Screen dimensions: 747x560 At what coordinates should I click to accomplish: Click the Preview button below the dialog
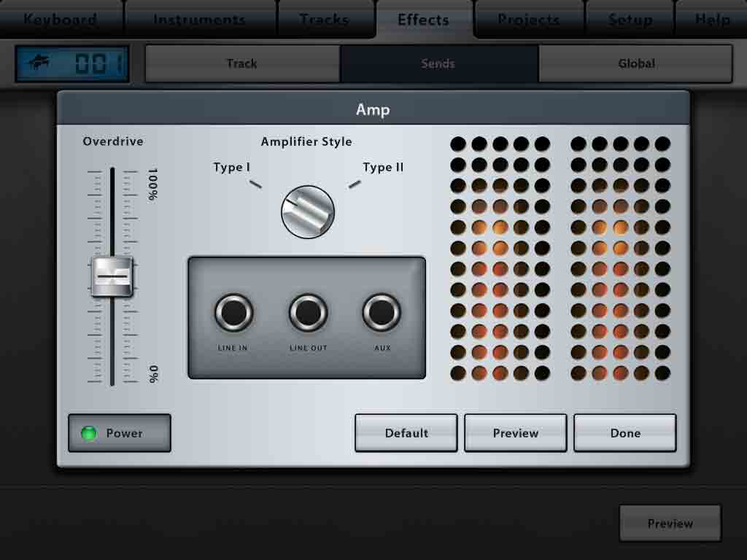click(670, 523)
